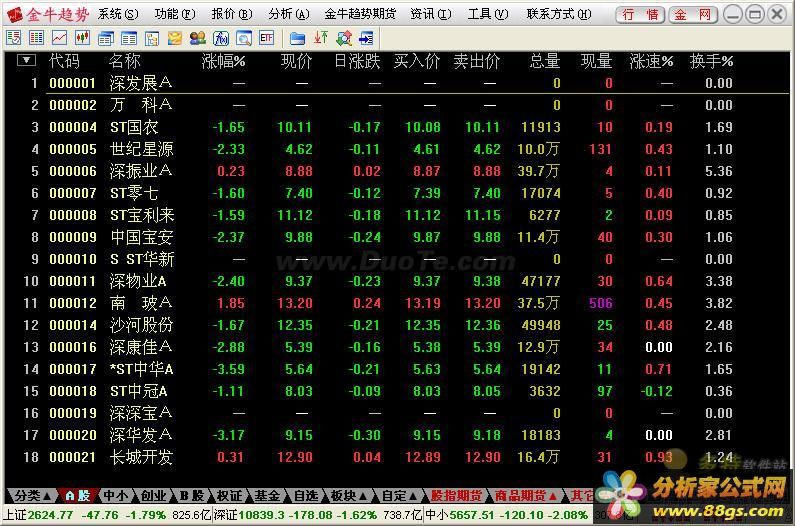Viewport: 795px width, 526px height.
Task: Sort by the 涨幅% column header
Action: [x=223, y=61]
